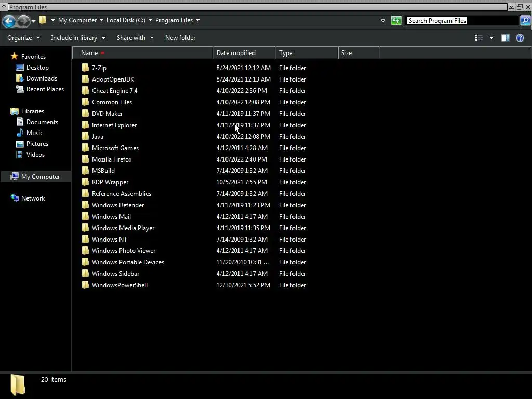
Task: Click the Windows Mail folder icon
Action: (86, 216)
